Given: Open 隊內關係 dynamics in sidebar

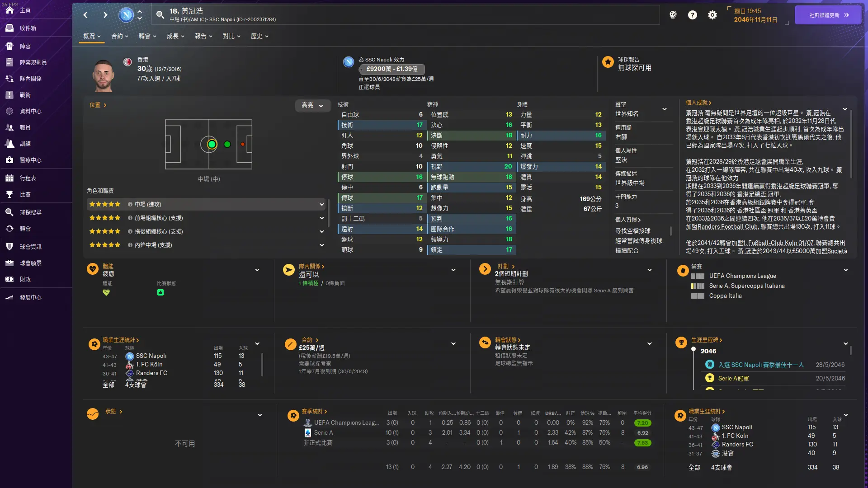Looking at the screenshot, I should [x=30, y=79].
